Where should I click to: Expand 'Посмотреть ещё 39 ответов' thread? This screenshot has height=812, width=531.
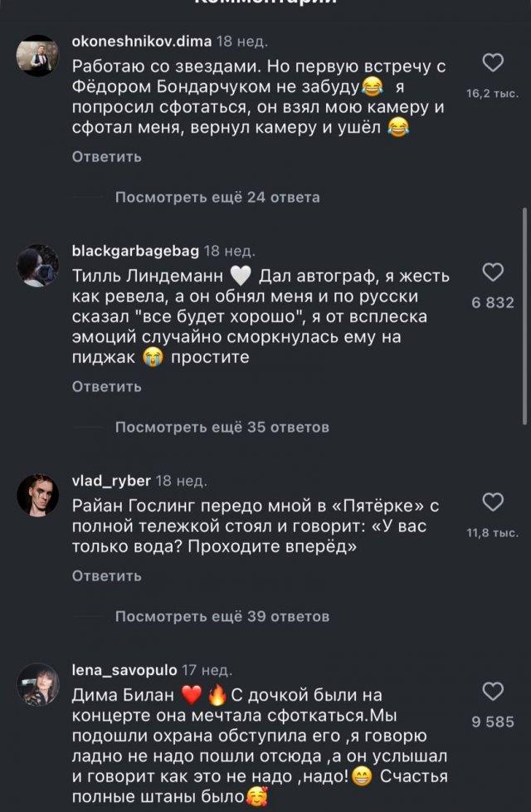pyautogui.click(x=222, y=616)
